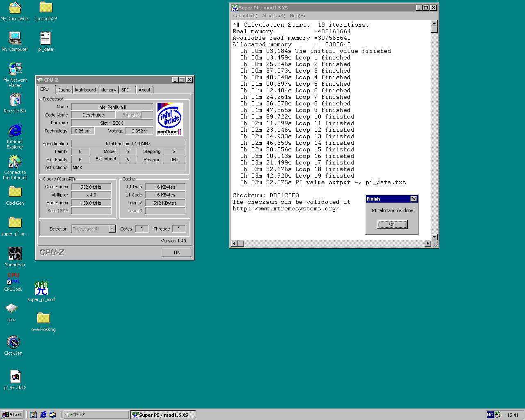
Task: Click the Deschutes code name field
Action: tap(93, 115)
